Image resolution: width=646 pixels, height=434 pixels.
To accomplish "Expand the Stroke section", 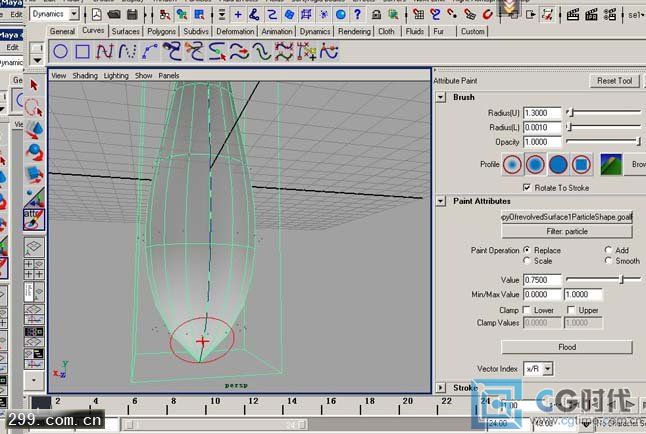I will [x=441, y=387].
